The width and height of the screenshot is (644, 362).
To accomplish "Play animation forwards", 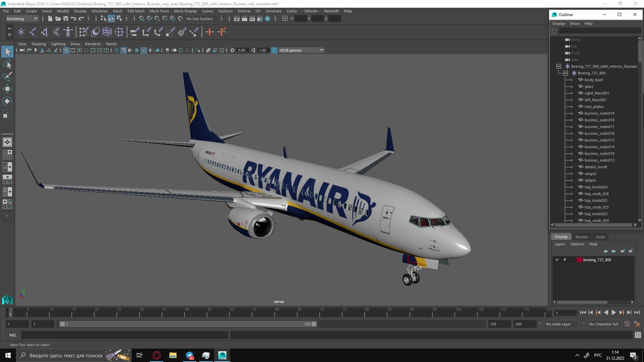I will (613, 312).
